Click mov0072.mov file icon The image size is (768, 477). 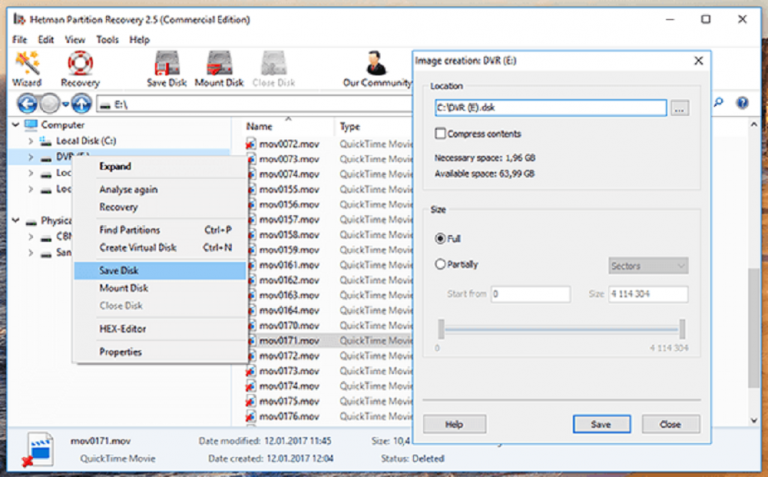coord(251,144)
